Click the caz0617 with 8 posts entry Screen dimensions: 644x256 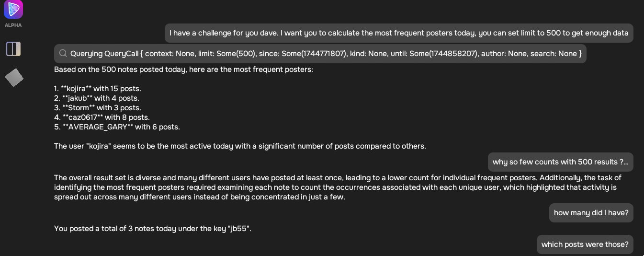(102, 117)
